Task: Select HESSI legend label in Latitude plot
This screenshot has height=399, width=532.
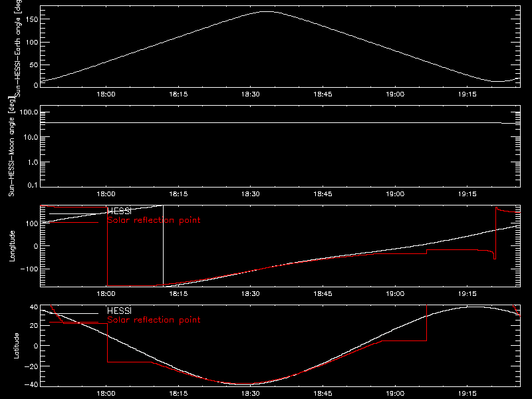Action: tap(119, 311)
